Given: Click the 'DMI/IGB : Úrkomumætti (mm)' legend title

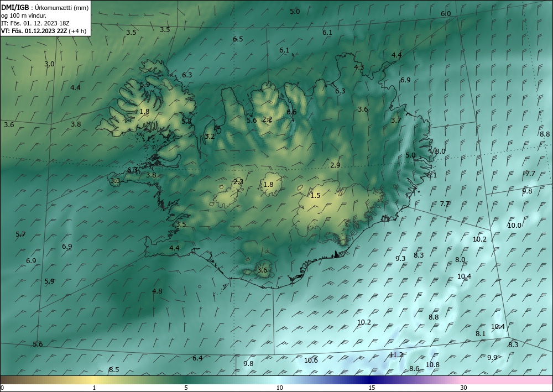Looking at the screenshot, I should click(45, 7).
